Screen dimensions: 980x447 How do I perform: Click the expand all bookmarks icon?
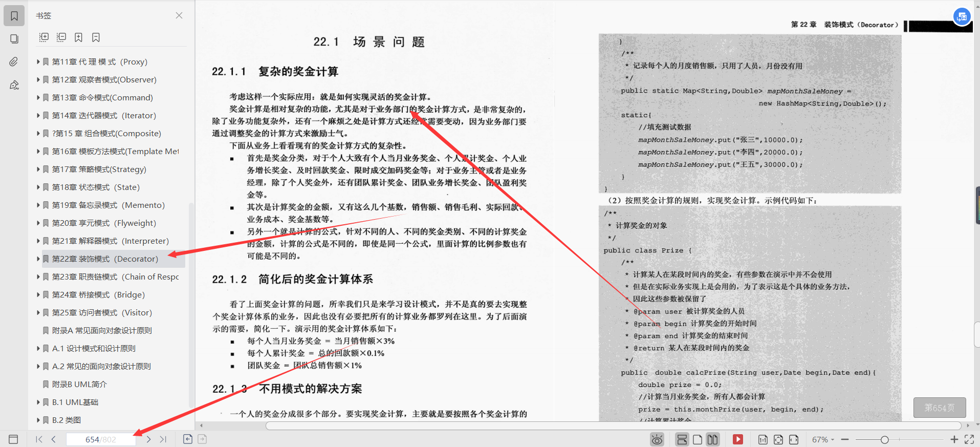pos(44,37)
